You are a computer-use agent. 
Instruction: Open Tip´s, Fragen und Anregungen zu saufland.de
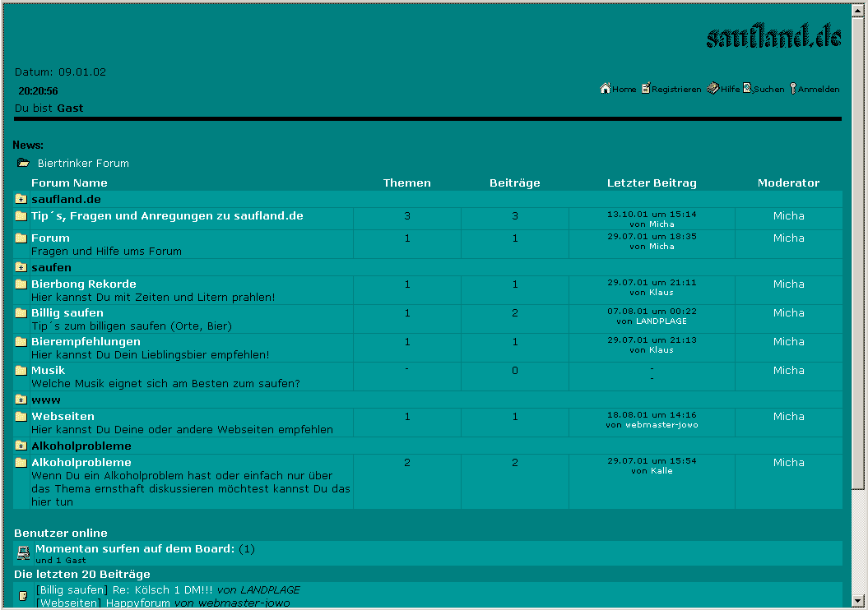tap(167, 215)
